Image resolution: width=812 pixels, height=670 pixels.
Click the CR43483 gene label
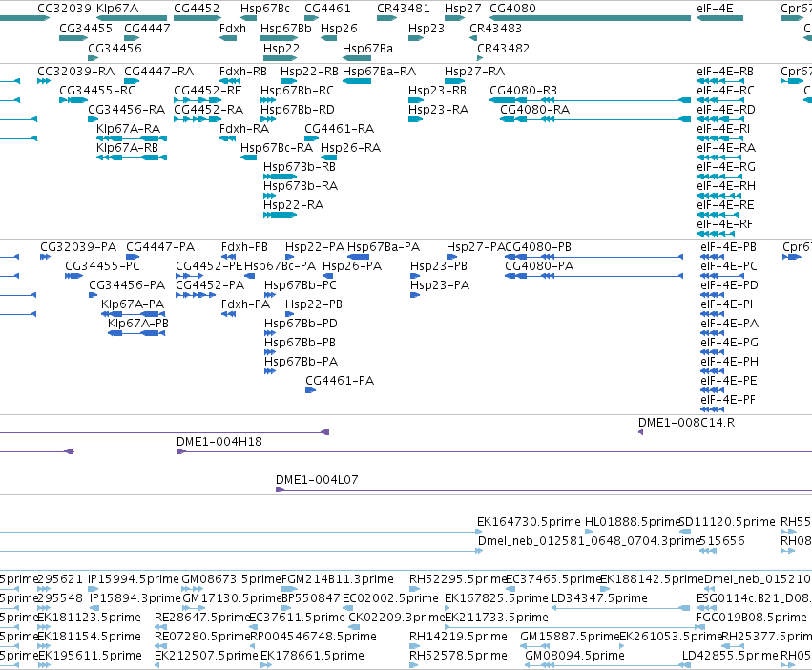coord(495,29)
